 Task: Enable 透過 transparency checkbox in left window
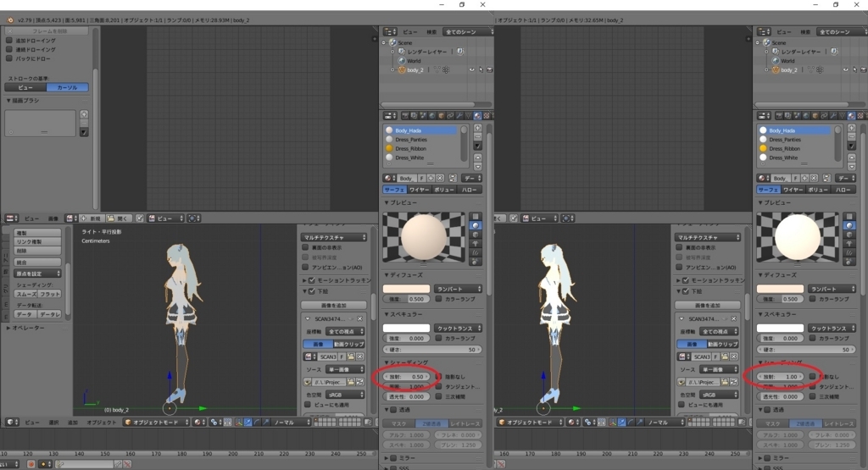pyautogui.click(x=393, y=410)
